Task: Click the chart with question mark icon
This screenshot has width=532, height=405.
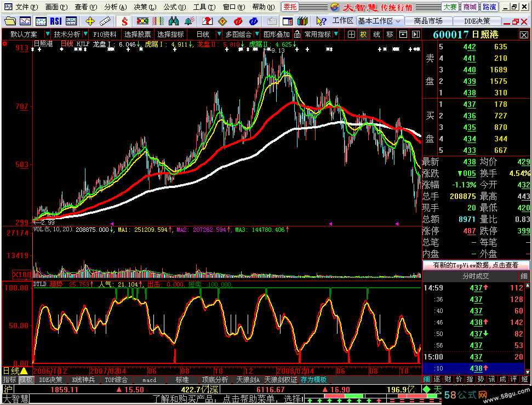Action: tap(207, 21)
